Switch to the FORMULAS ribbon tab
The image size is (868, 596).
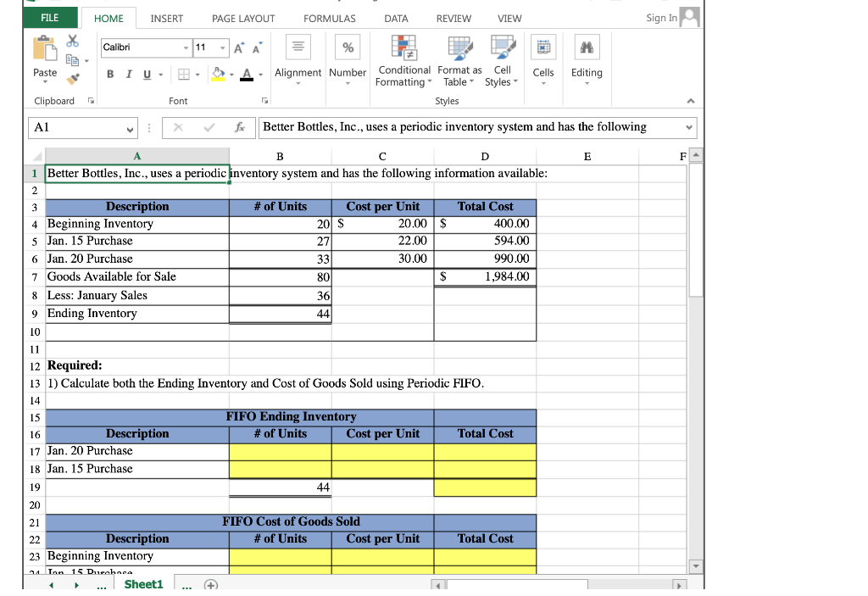point(329,18)
